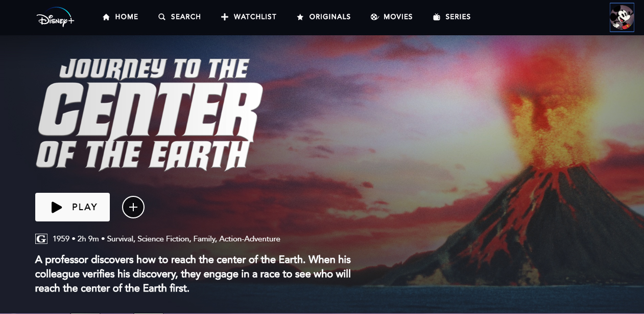Click the black play triangle icon
This screenshot has height=314, width=644.
click(x=57, y=207)
